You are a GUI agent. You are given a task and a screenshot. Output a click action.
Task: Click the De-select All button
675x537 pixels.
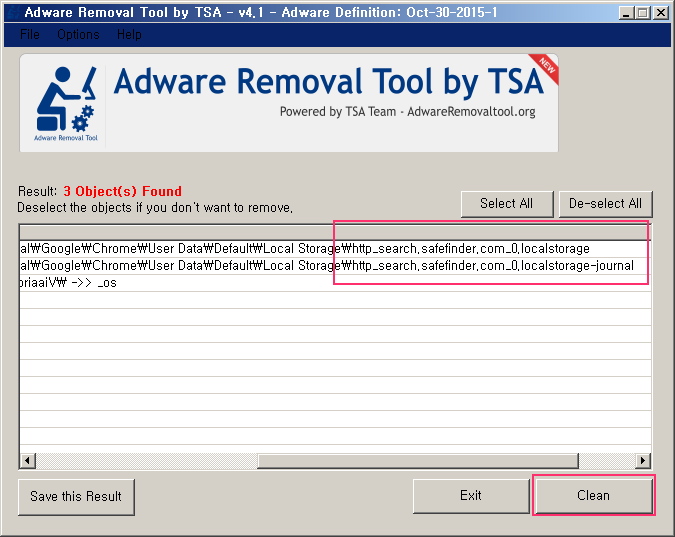point(605,204)
